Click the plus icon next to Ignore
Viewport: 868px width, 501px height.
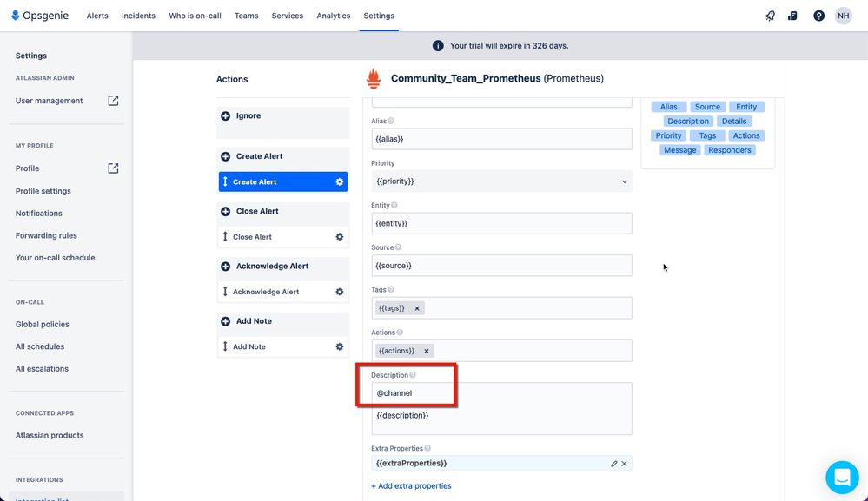(x=225, y=116)
